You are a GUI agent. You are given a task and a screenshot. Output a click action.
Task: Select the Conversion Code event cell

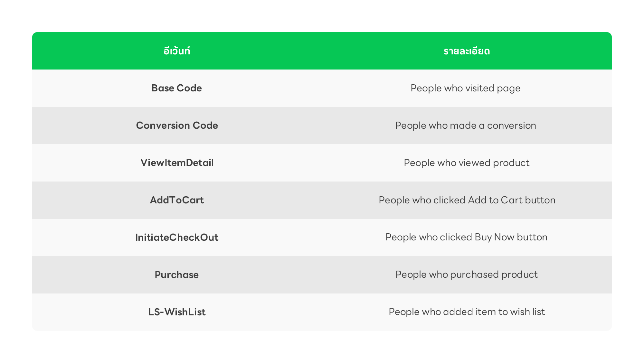(177, 126)
